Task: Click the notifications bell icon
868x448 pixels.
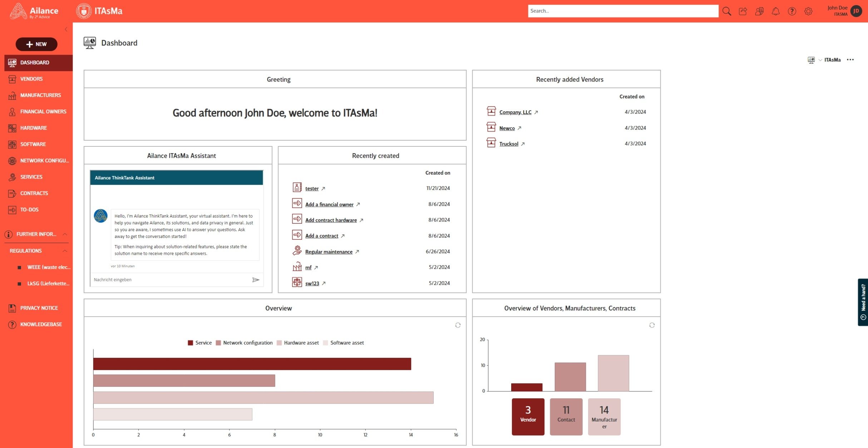Action: (x=775, y=11)
